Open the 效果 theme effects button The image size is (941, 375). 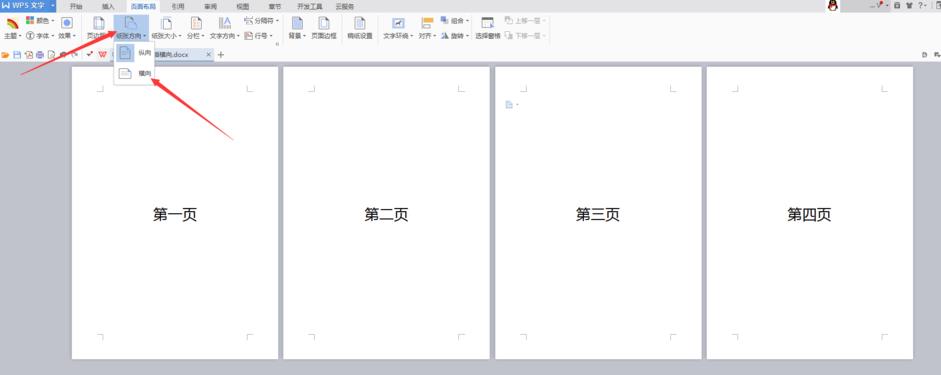(67, 28)
